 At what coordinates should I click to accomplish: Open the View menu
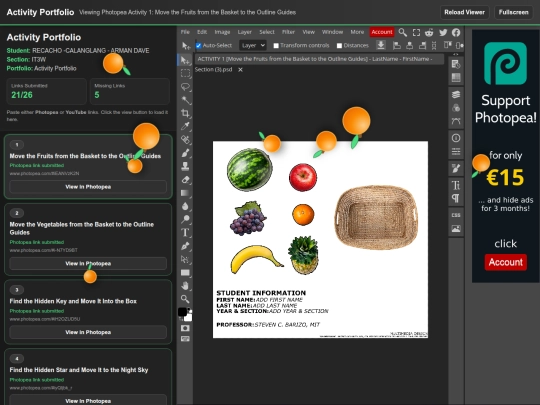(x=309, y=32)
